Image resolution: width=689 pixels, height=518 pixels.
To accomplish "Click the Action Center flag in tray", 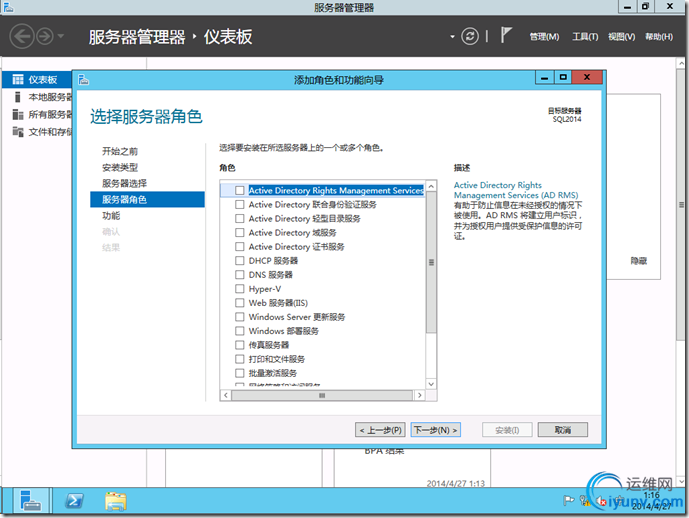I will coord(569,500).
